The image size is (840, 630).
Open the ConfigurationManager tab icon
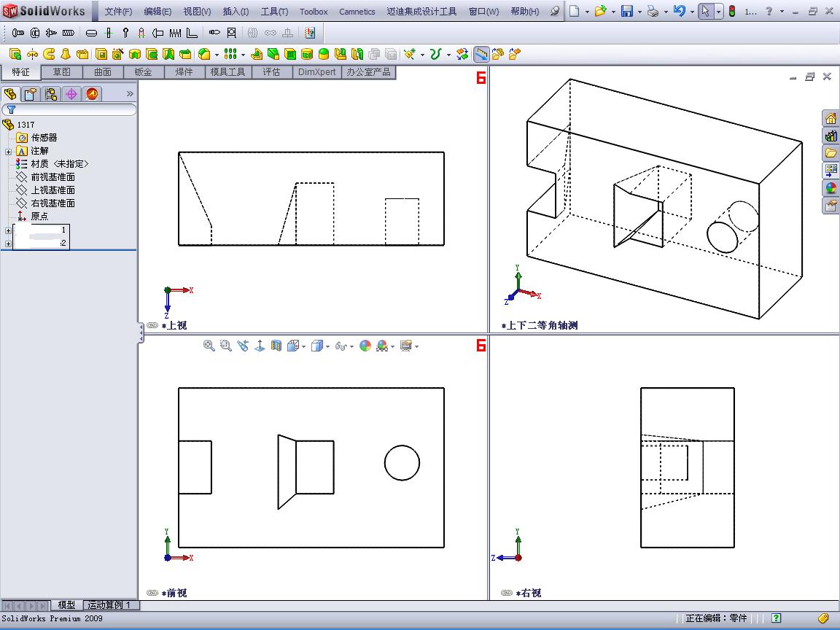(x=51, y=94)
